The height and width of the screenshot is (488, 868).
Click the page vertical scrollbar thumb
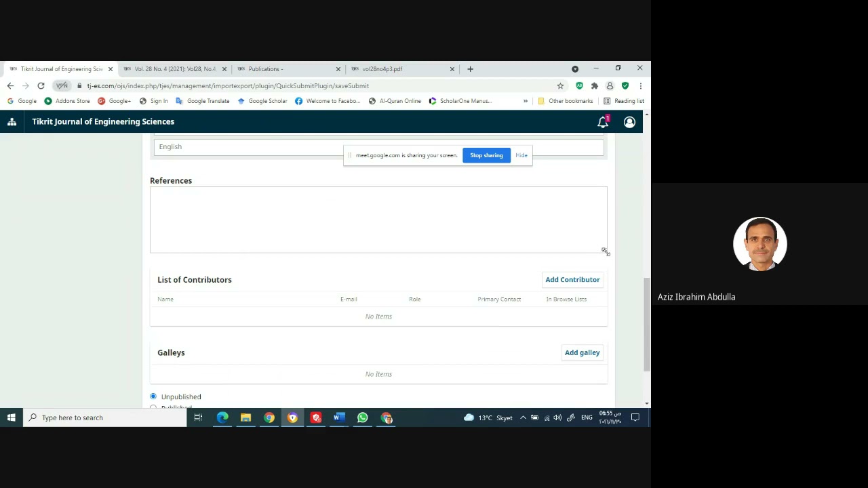click(x=647, y=324)
